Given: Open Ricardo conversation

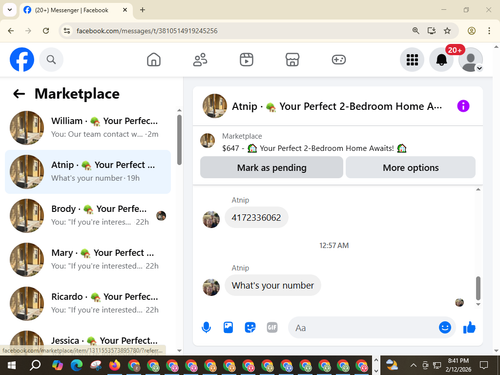Looking at the screenshot, I should [x=88, y=304].
